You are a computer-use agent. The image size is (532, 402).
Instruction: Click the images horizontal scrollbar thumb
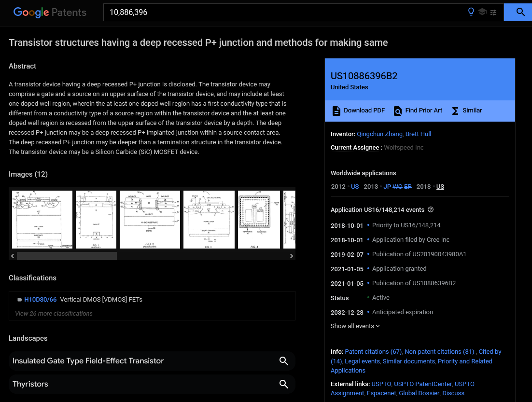click(67, 256)
